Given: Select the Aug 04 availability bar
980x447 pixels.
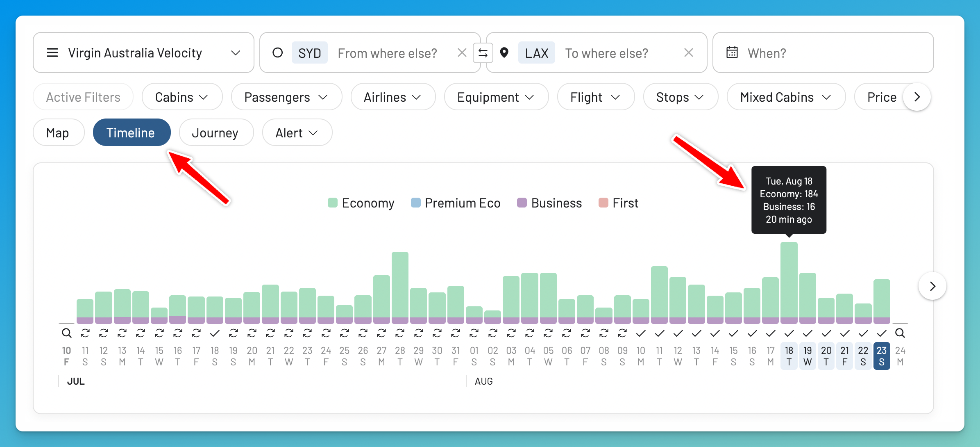Looking at the screenshot, I should point(530,298).
